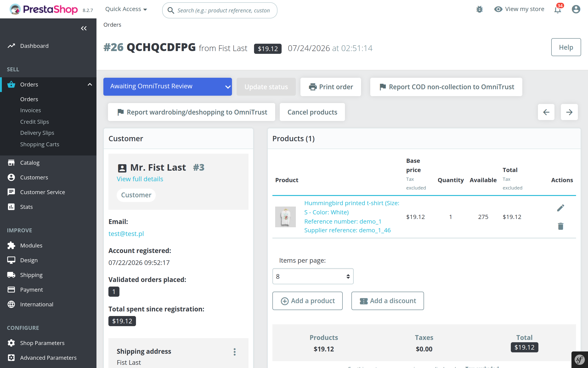Focus the top search field
The height and width of the screenshot is (368, 588).
coord(220,10)
